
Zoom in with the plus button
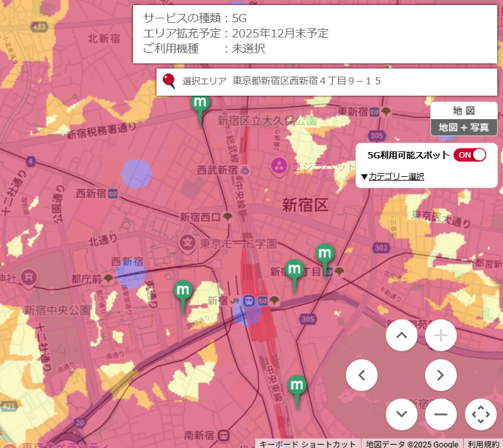pyautogui.click(x=440, y=335)
